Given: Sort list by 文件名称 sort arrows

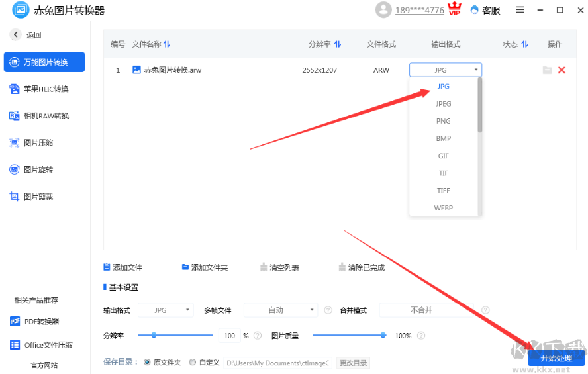Looking at the screenshot, I should [167, 44].
